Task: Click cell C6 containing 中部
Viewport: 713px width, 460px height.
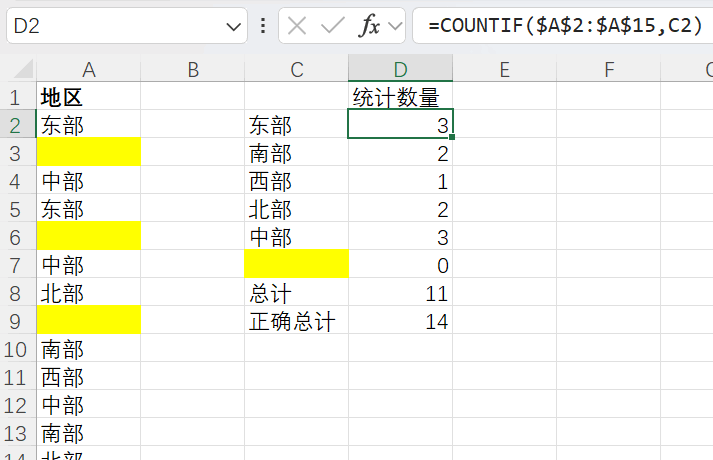Action: point(296,236)
